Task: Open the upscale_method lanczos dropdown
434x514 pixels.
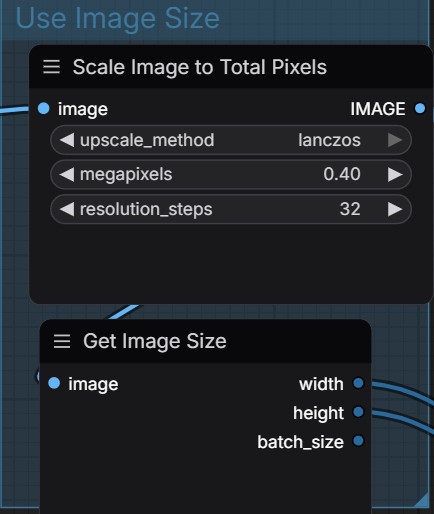Action: click(231, 140)
